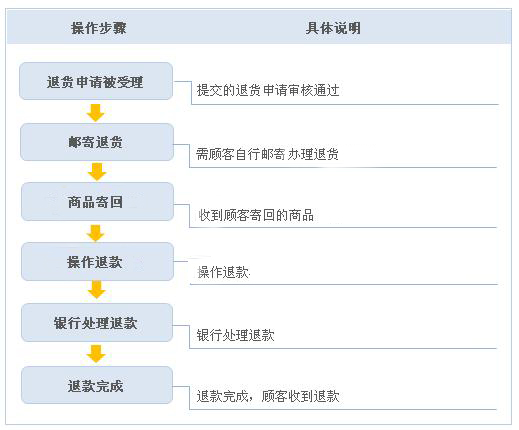The image size is (519, 430).
Task: Click the text 需顾客自行邮寄办理退货
Action: click(x=267, y=154)
